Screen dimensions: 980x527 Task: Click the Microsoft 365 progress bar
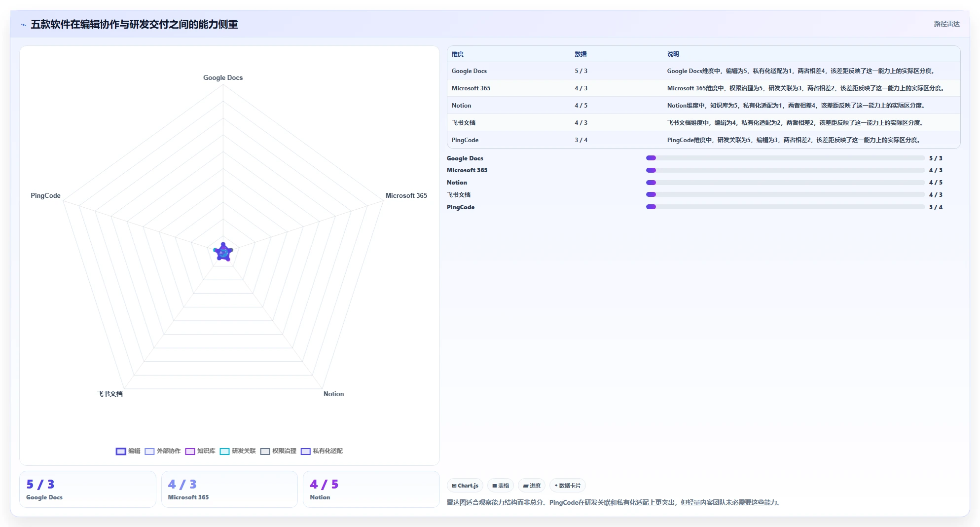pos(785,170)
